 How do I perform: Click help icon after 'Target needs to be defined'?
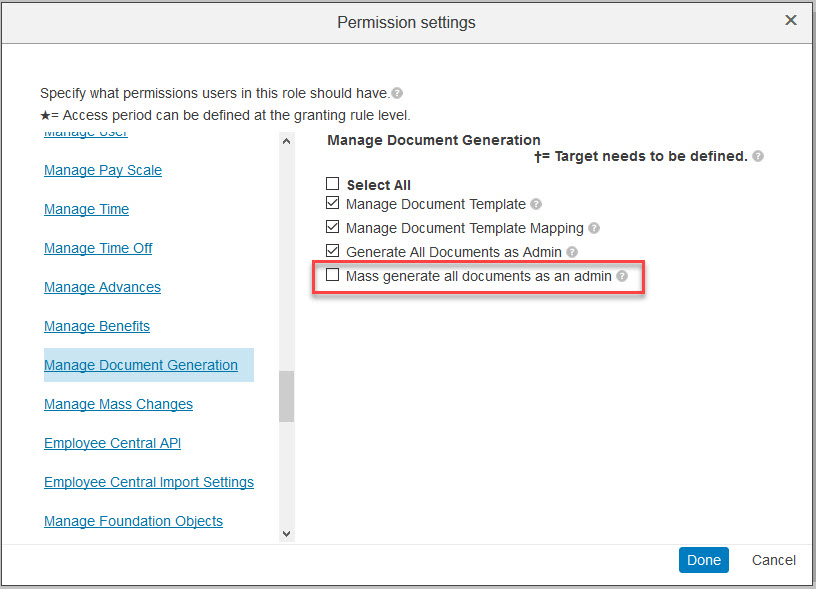(758, 156)
